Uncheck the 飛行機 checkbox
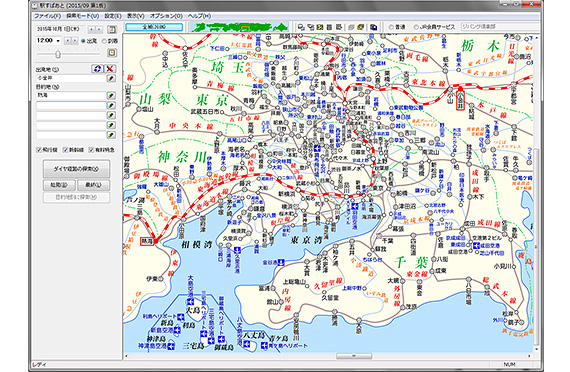Viewport: 570px width, 372px height. (39, 150)
